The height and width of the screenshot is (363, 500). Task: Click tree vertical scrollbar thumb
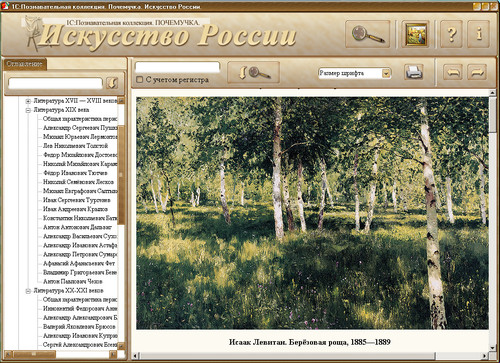(x=121, y=175)
